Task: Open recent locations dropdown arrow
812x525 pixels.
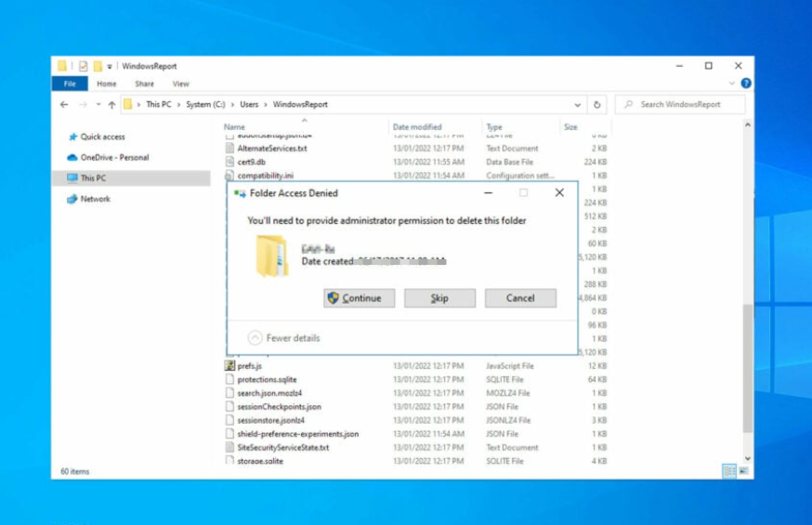Action: [98, 105]
